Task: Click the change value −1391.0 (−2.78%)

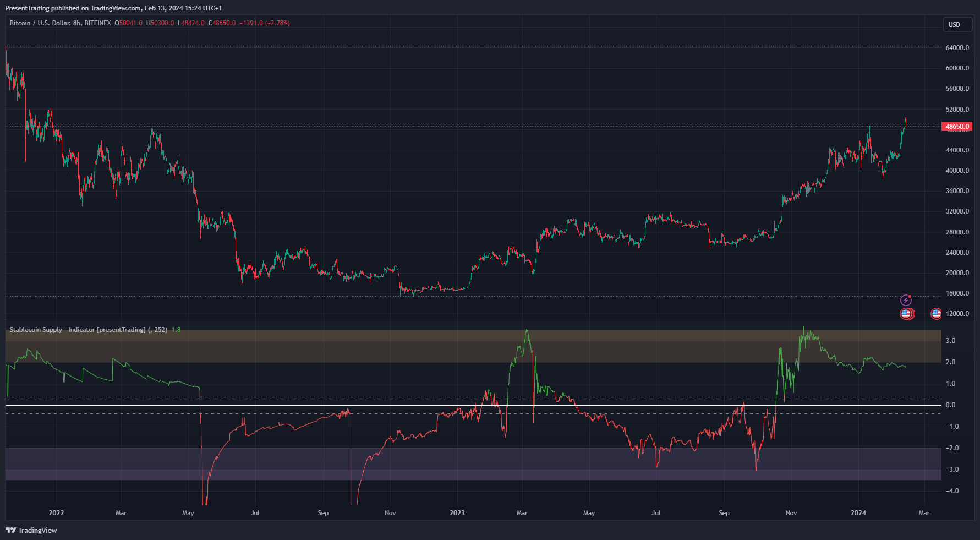Action: click(265, 23)
